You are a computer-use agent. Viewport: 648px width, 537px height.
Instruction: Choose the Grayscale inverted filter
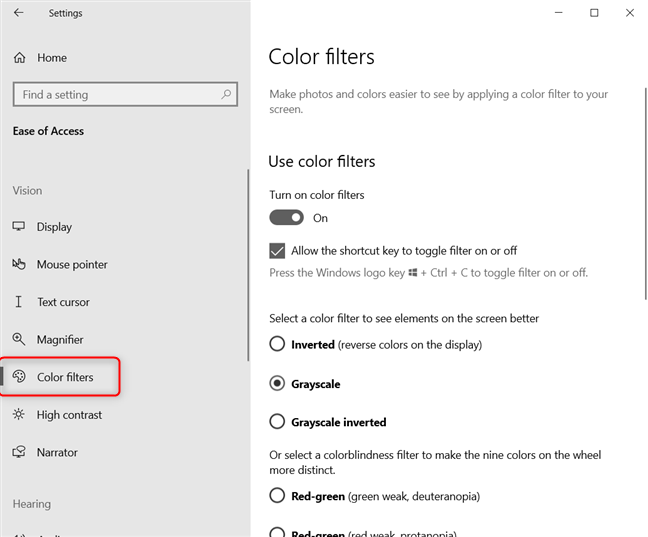pos(277,422)
